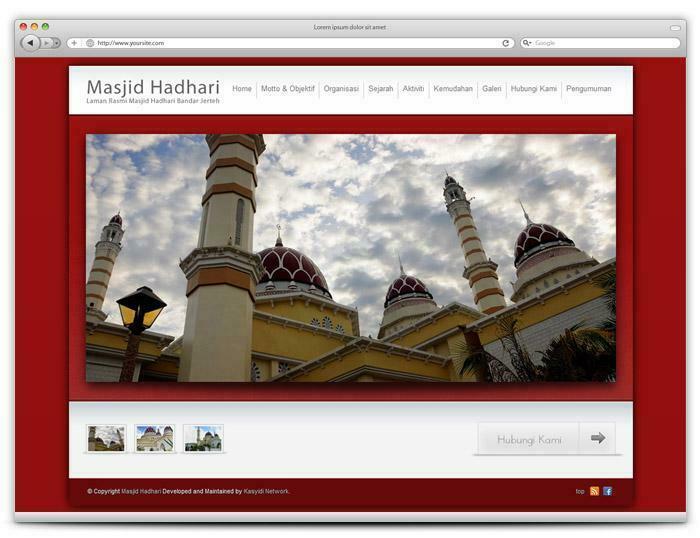Go to the Organisasi page

[x=341, y=89]
